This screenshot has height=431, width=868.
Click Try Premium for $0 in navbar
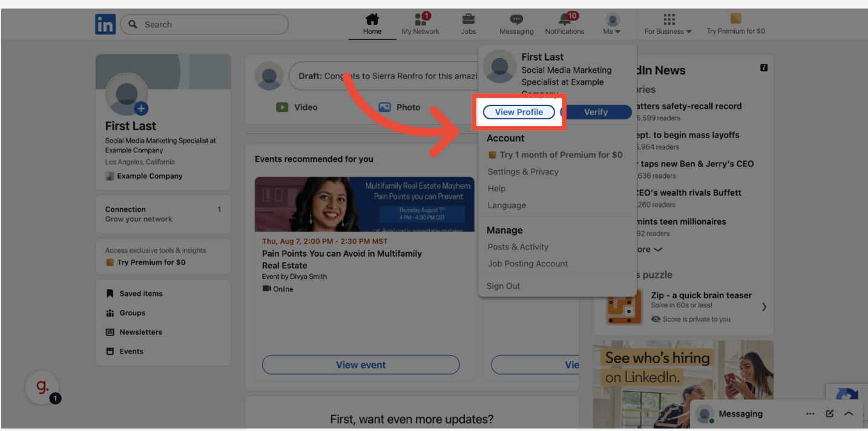[x=735, y=24]
